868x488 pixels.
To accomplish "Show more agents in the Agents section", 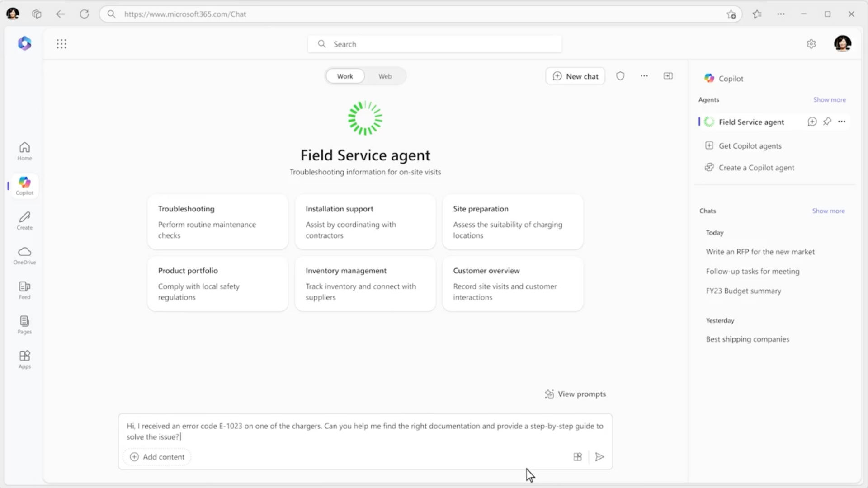I will [x=829, y=100].
